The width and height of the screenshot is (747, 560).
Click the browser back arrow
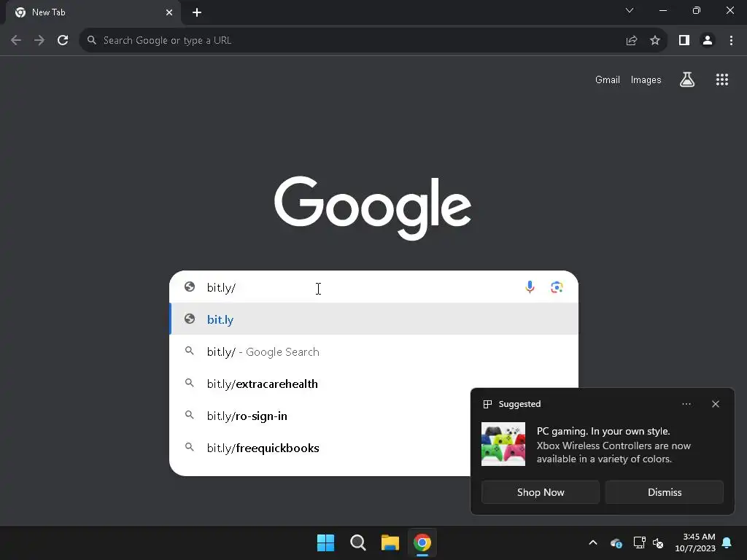coord(16,41)
